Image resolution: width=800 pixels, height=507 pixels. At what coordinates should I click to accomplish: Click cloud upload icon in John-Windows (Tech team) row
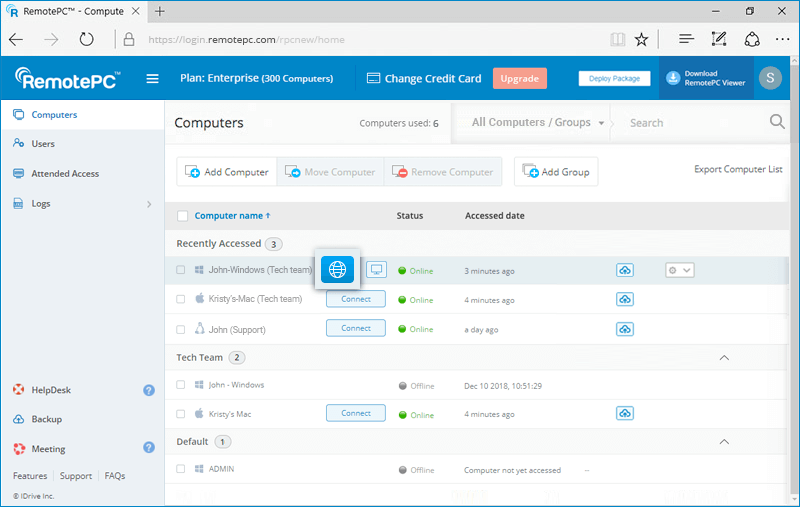pos(625,270)
